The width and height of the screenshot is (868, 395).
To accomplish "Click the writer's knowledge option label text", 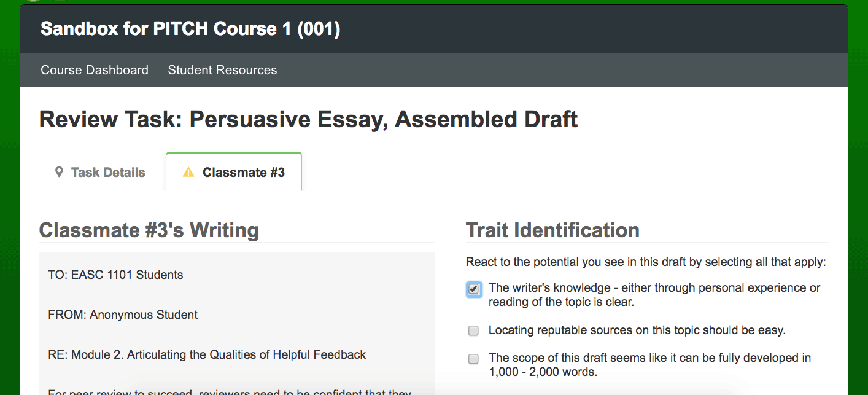I will (x=654, y=295).
